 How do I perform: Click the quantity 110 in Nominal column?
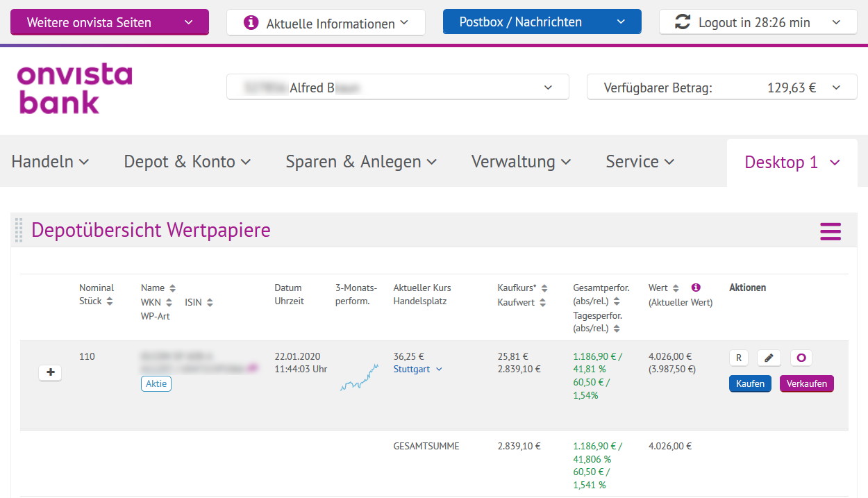87,356
